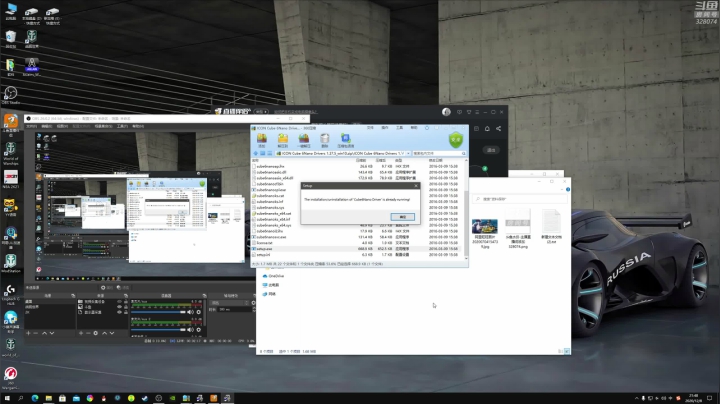The width and height of the screenshot is (720, 404).
Task: Click the search magnifier in 360 Zip search box
Action: tap(464, 153)
